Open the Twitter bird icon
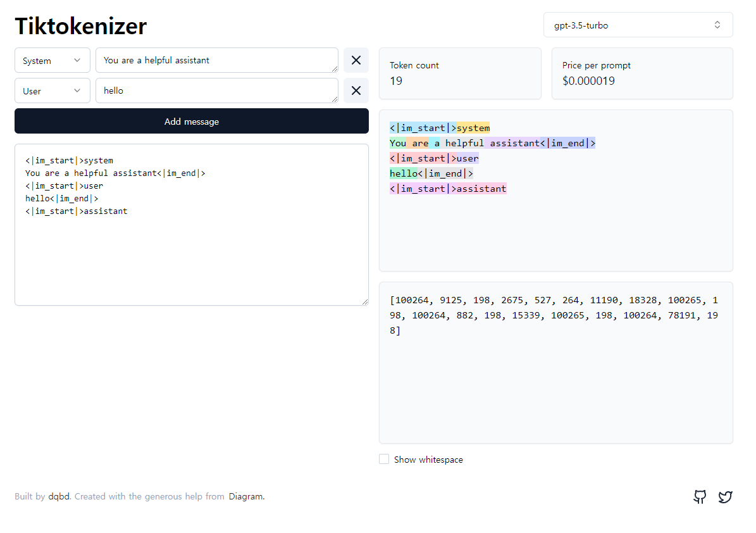 click(725, 497)
